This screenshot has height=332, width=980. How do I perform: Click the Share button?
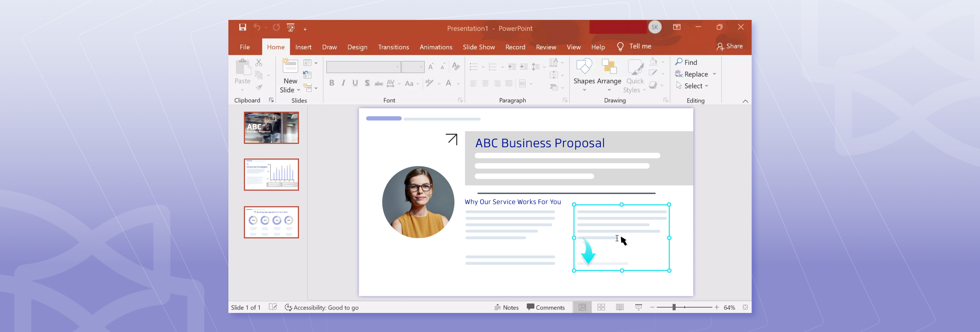click(x=730, y=46)
